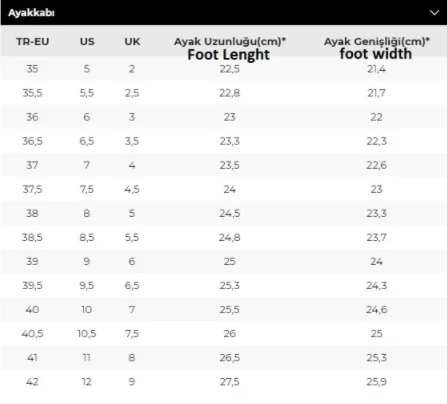
Task: Click the Ayakkabı header title
Action: pyautogui.click(x=31, y=13)
